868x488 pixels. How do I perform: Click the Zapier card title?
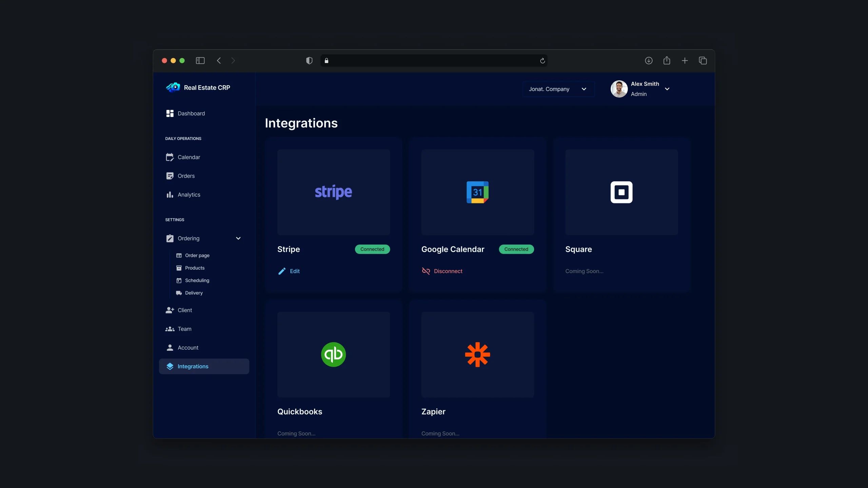(x=433, y=412)
